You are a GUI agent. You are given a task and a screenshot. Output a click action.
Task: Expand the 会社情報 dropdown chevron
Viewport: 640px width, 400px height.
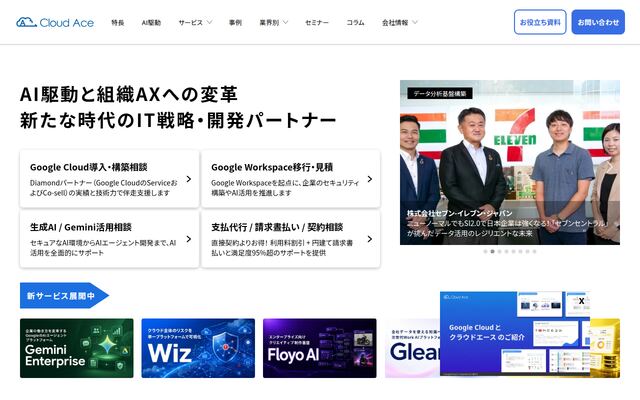[x=415, y=22]
